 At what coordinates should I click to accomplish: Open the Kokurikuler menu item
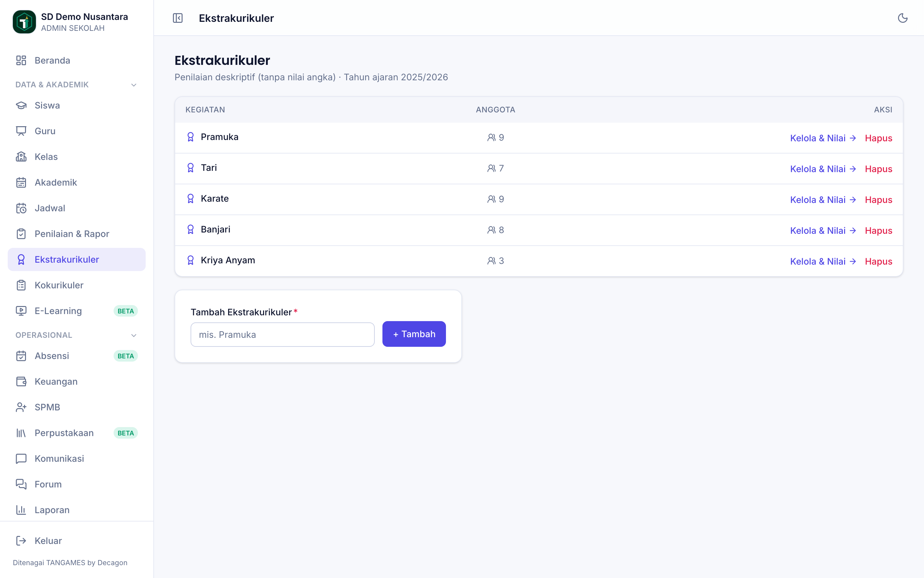76,285
